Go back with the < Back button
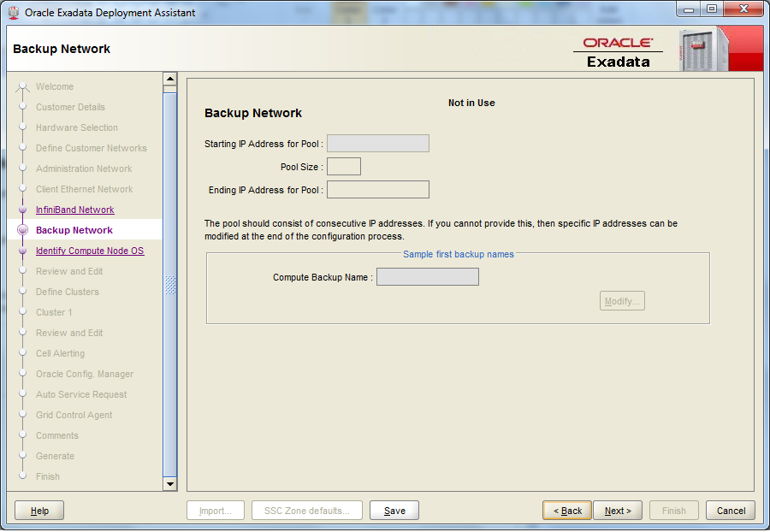 pyautogui.click(x=568, y=511)
